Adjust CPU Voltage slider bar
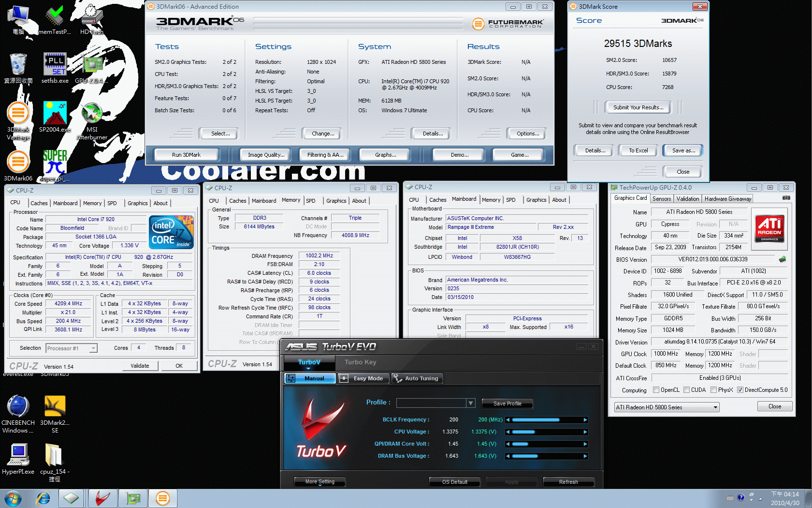Image resolution: width=812 pixels, height=508 pixels. pos(547,432)
